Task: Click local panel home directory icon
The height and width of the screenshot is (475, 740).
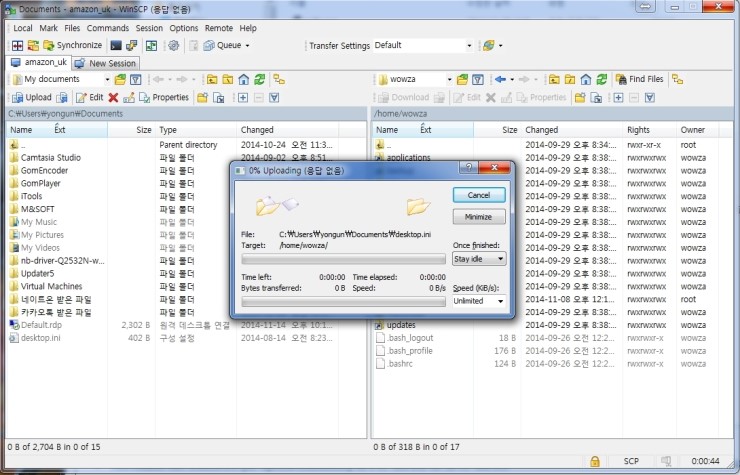Action: pyautogui.click(x=244, y=79)
